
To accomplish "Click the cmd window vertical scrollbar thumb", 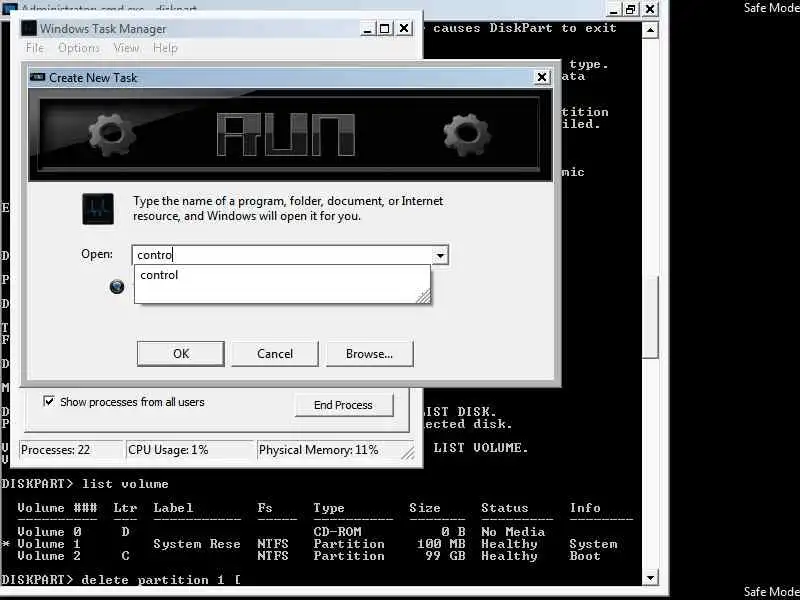I will (x=650, y=317).
